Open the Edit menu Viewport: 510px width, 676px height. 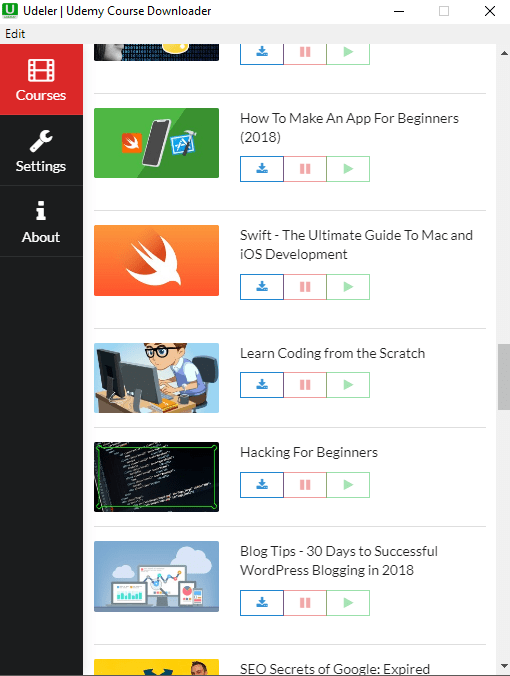(x=15, y=34)
